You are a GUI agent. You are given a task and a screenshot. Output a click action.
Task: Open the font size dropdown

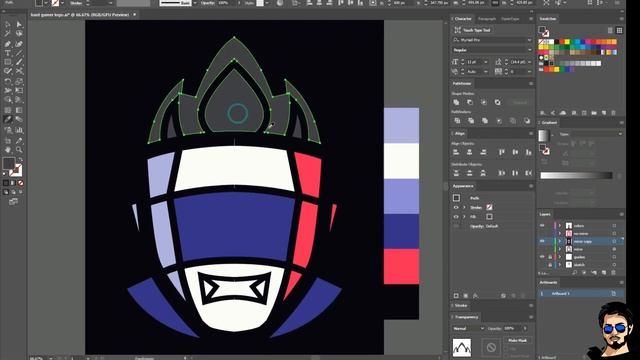[x=486, y=62]
